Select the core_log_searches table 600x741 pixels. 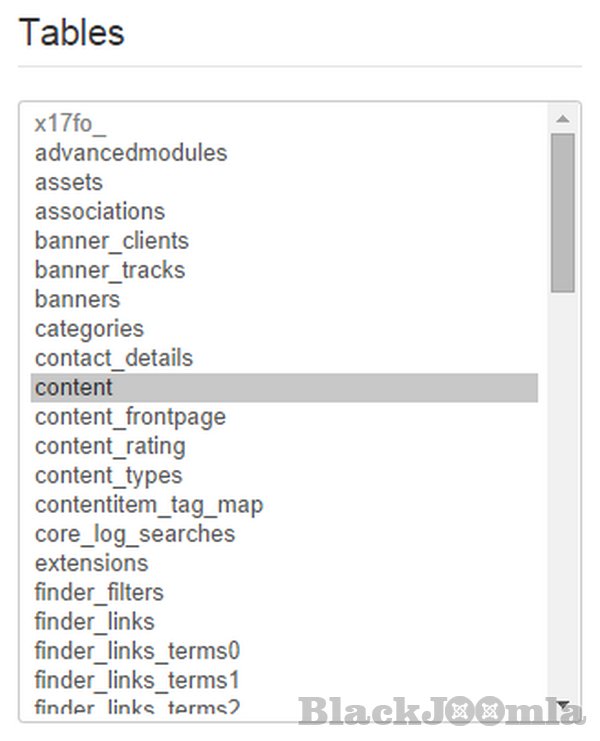[135, 534]
